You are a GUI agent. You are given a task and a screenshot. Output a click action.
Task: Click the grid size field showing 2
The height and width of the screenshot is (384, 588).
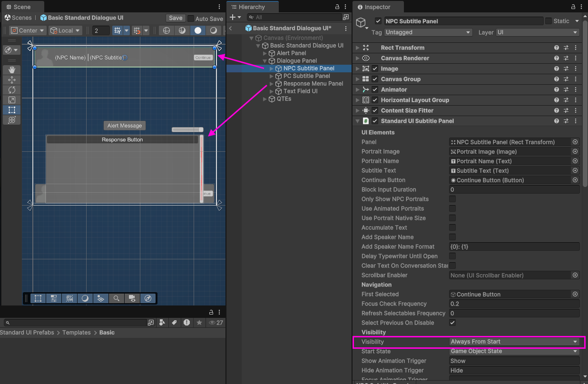(101, 30)
